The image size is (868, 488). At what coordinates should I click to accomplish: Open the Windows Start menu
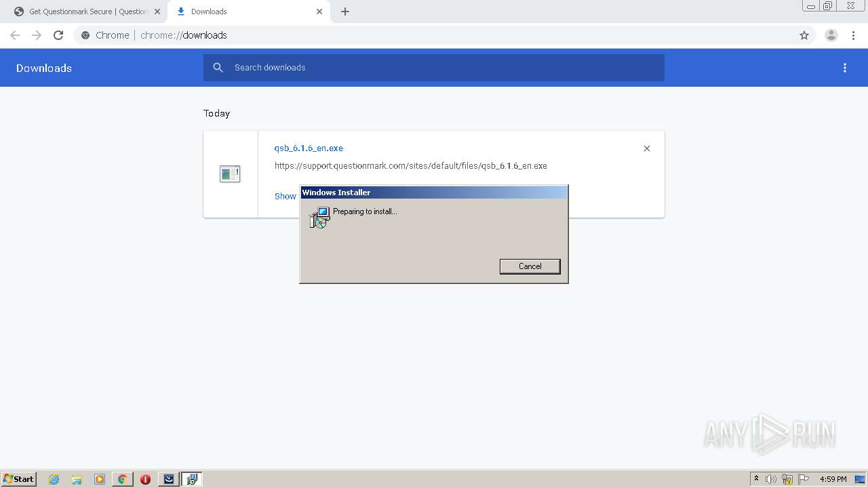19,479
